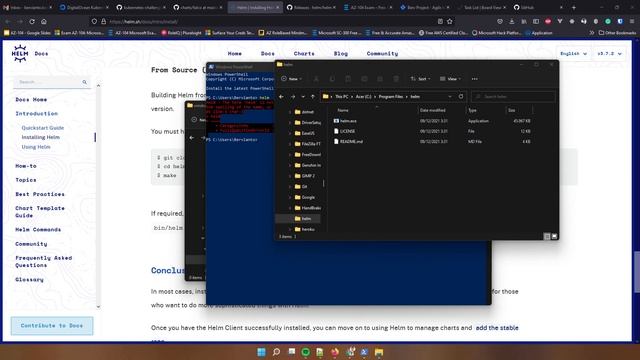Open the Home menu on Helm site
Viewport: 640px width, 360px height.
tap(235, 53)
